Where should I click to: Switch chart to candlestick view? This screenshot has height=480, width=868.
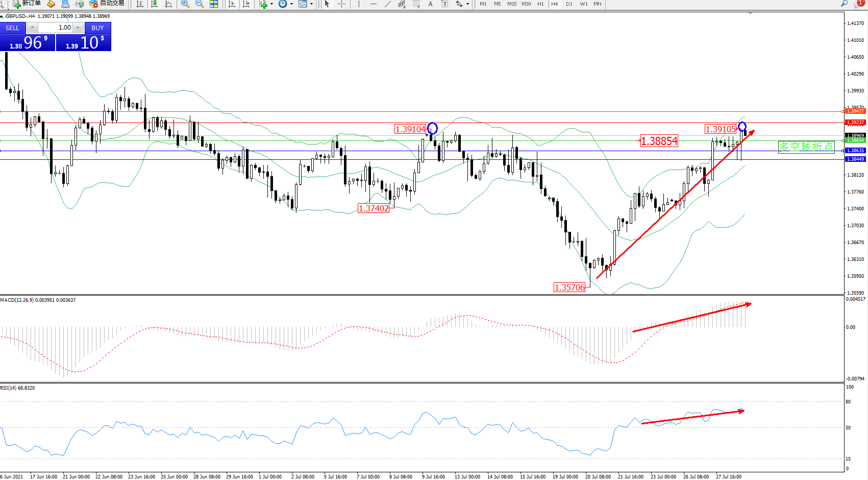tap(154, 4)
